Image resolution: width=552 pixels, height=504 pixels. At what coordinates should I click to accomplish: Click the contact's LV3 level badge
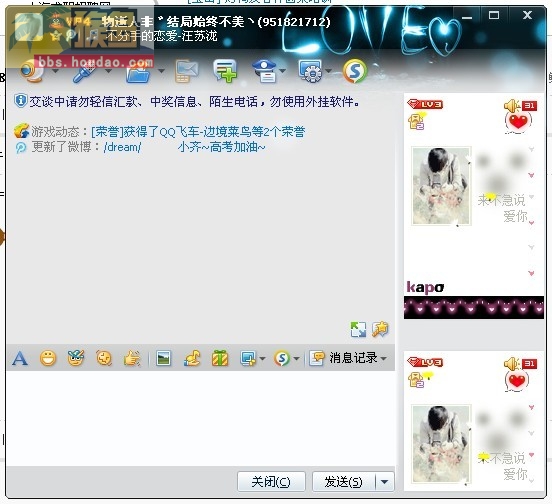425,104
